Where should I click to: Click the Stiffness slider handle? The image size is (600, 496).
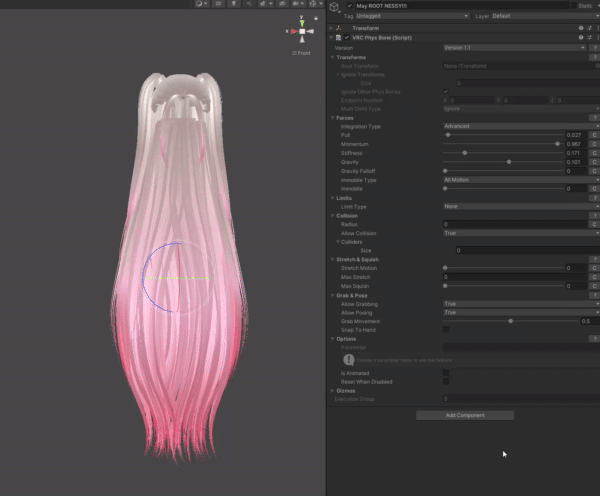pos(465,153)
